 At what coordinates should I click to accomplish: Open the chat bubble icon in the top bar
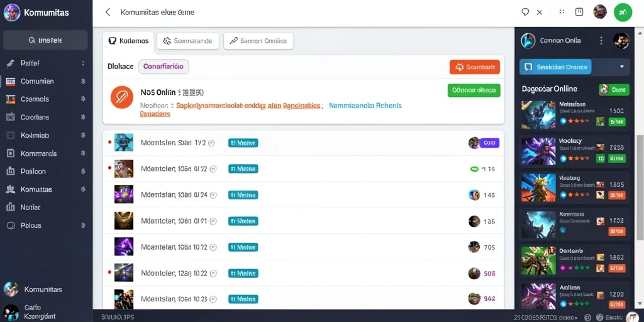pos(525,13)
